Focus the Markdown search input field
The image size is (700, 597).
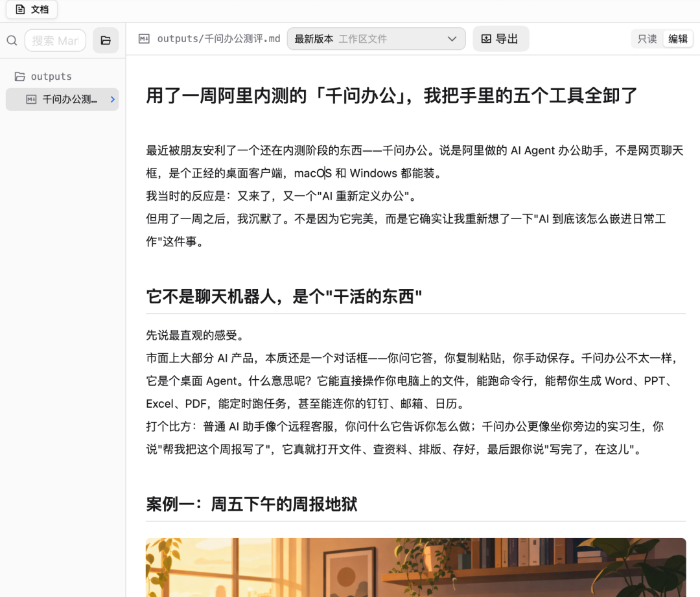click(55, 41)
